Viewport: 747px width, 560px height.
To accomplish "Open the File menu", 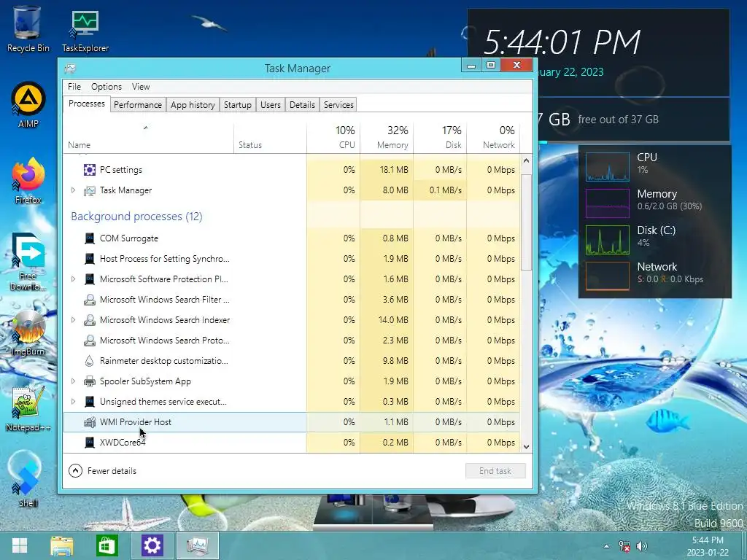I will click(x=74, y=87).
